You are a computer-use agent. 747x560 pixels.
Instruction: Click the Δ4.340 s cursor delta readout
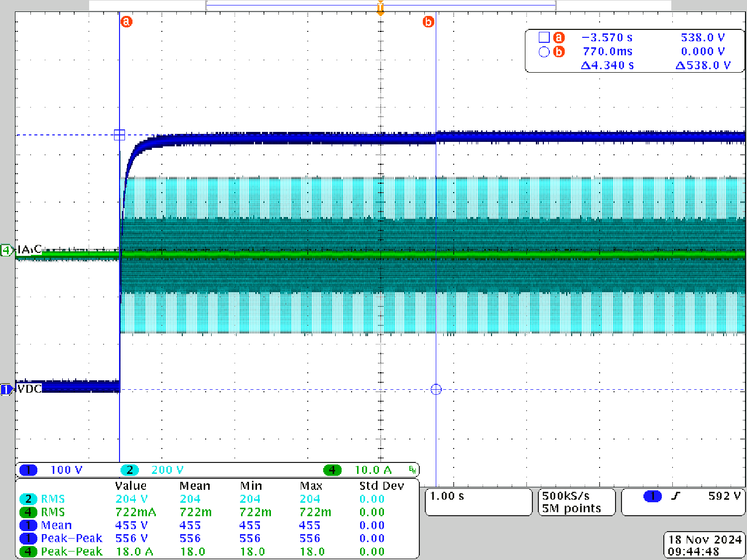click(608, 65)
